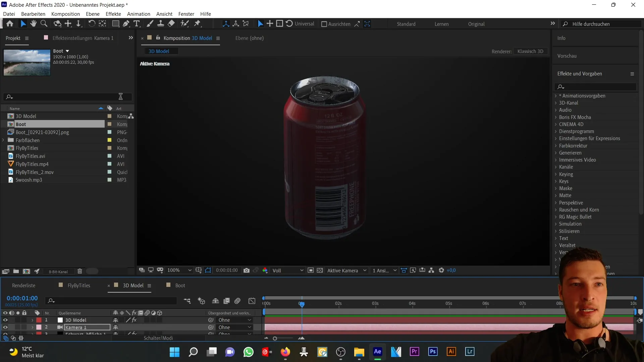Click the trash icon in Project panel

pyautogui.click(x=80, y=271)
